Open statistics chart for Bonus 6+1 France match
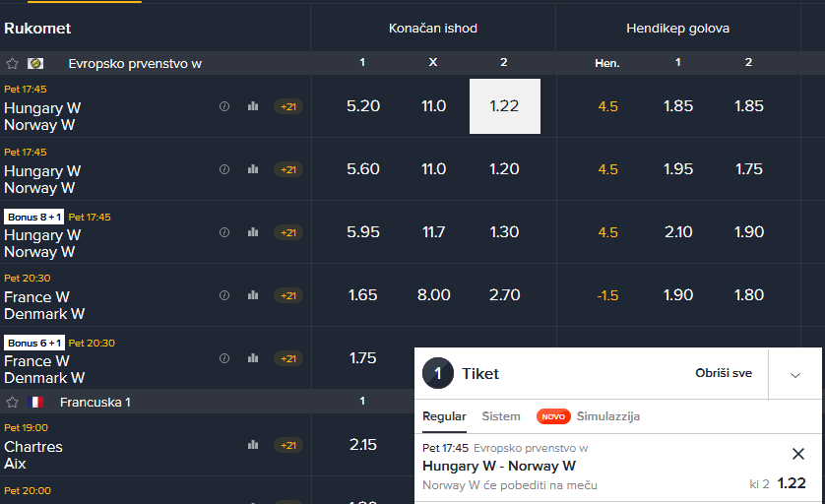The height and width of the screenshot is (504, 825). pos(253,358)
